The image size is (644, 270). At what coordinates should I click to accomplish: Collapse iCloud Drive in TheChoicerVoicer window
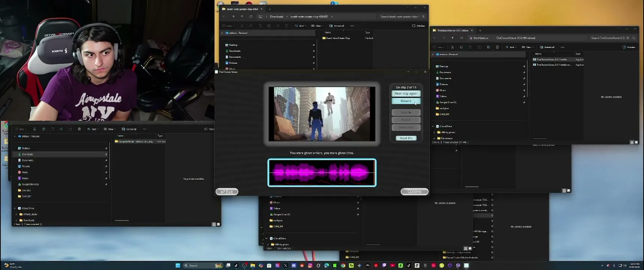[x=433, y=126]
